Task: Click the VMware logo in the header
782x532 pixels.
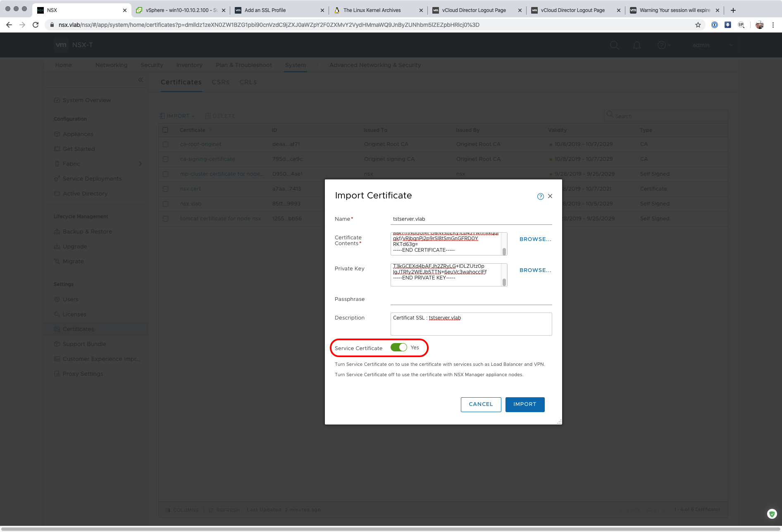Action: [x=61, y=45]
